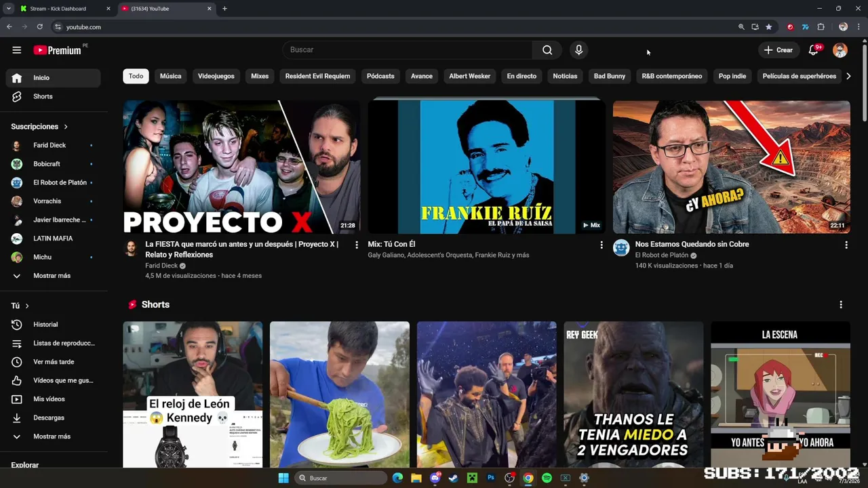Select the Videojuegos filter chip
This screenshot has height=488, width=868.
(x=216, y=77)
